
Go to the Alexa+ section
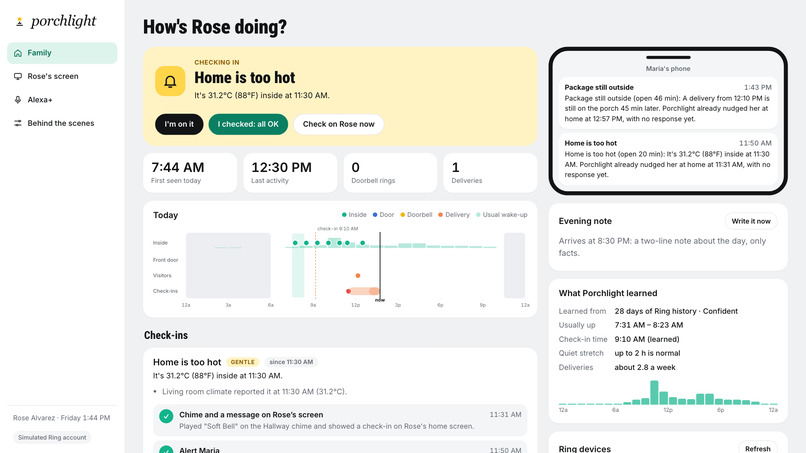coord(62,100)
